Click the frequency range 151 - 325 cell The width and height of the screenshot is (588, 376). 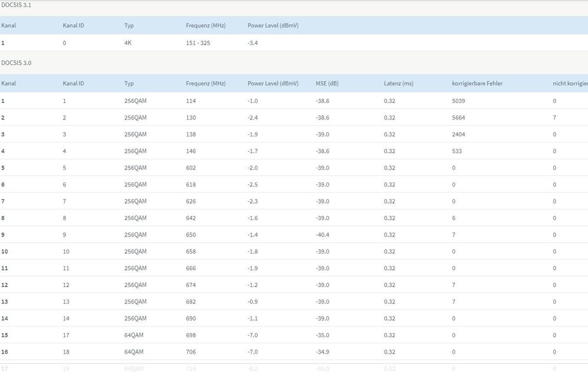click(200, 43)
